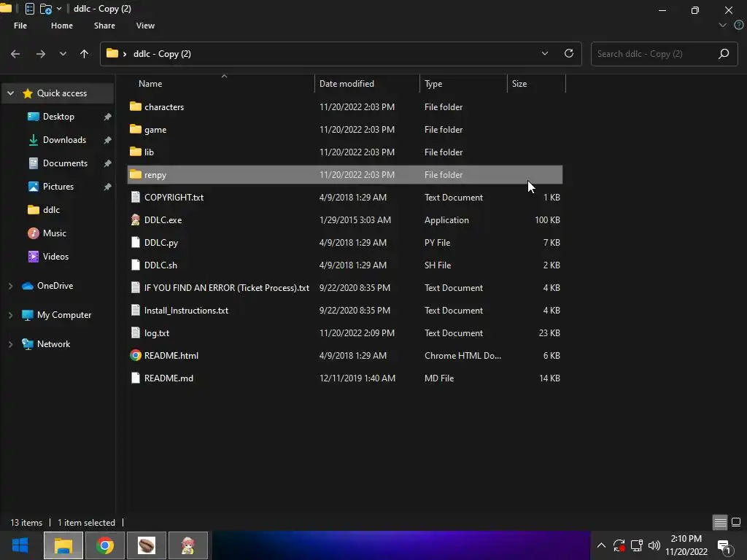This screenshot has height=560, width=747.
Task: Open the notification center icon
Action: (724, 547)
